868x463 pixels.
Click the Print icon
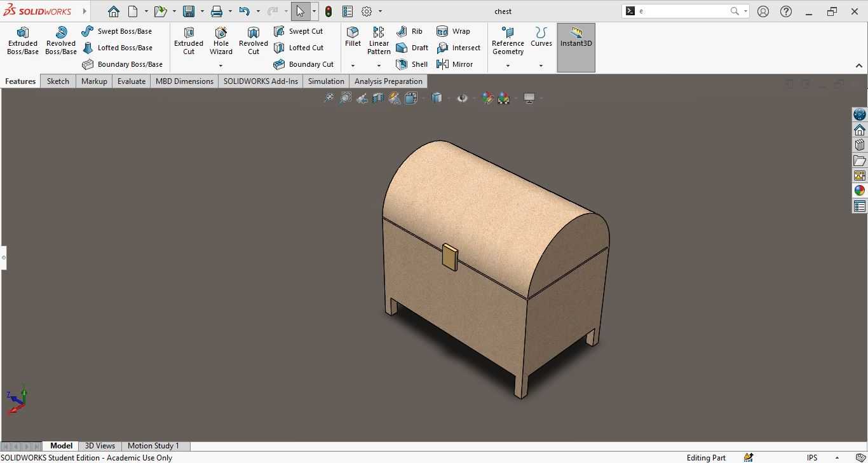[x=217, y=11]
